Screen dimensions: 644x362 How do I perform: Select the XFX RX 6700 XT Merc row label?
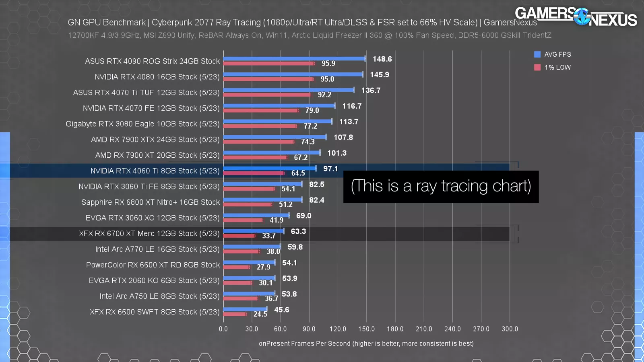pyautogui.click(x=149, y=234)
